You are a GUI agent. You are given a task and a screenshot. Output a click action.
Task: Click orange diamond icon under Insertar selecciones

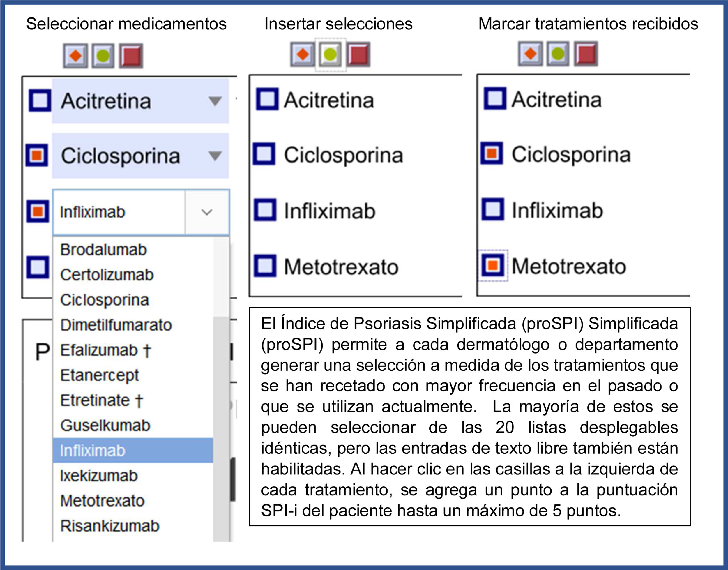303,54
